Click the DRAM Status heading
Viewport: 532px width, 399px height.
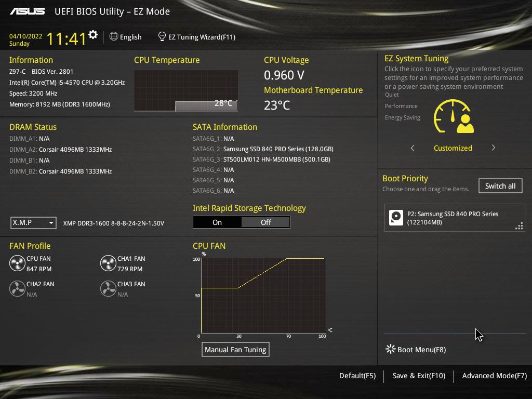(33, 127)
